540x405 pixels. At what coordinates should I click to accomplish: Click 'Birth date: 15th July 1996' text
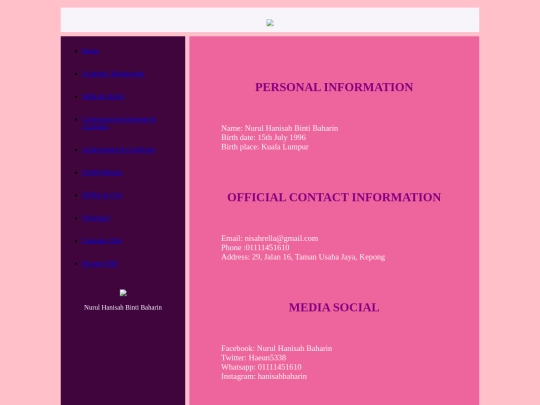point(263,137)
